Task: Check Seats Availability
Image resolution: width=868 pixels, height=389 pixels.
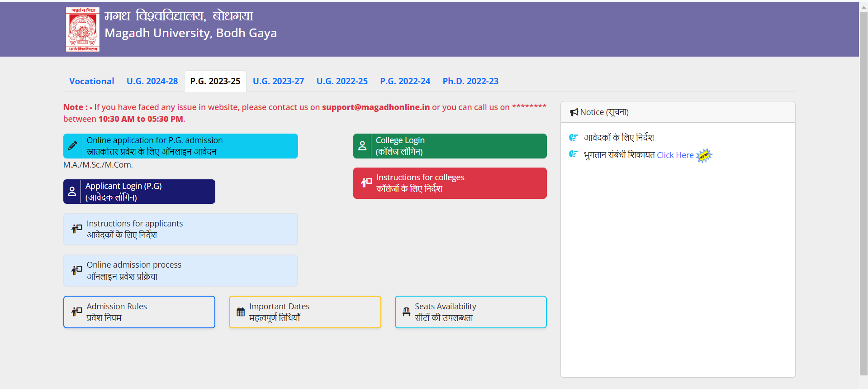Action: [471, 312]
